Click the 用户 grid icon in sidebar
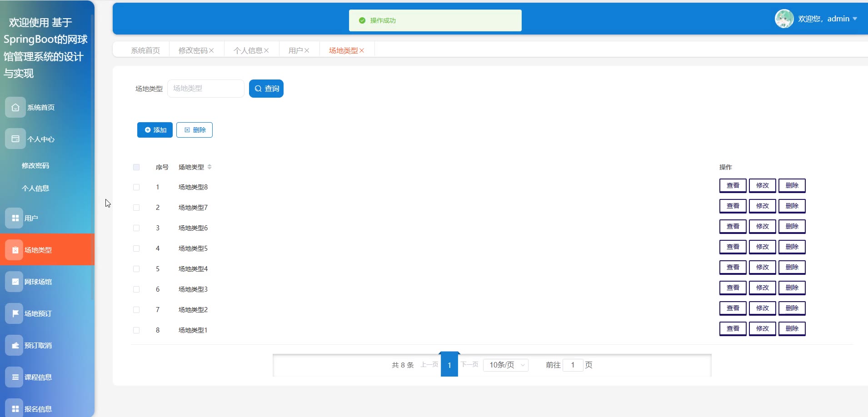 click(15, 218)
